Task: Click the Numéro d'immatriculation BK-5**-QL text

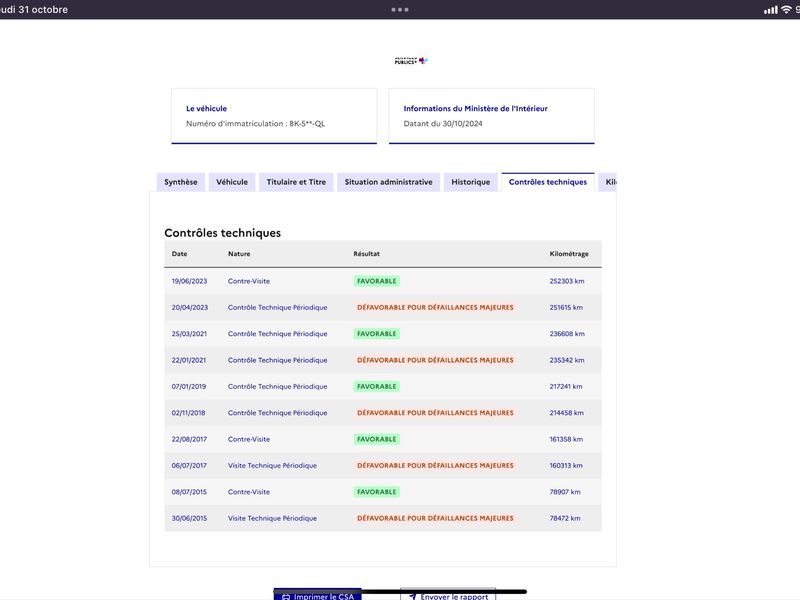Action: 255,123
